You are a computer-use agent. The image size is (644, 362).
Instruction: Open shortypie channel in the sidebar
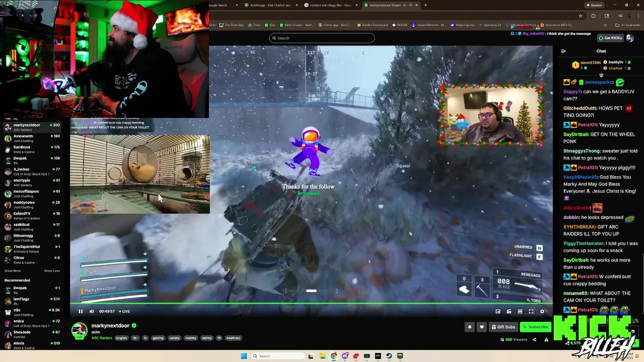(x=32, y=183)
